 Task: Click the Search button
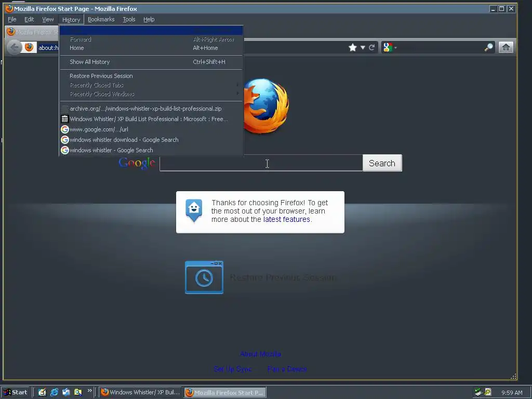382,163
